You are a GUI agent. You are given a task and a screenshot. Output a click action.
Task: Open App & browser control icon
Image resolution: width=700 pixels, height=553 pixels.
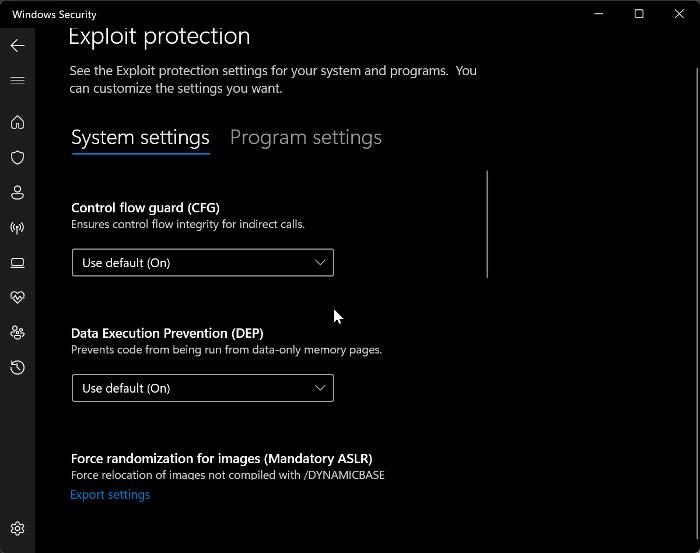pos(17,263)
